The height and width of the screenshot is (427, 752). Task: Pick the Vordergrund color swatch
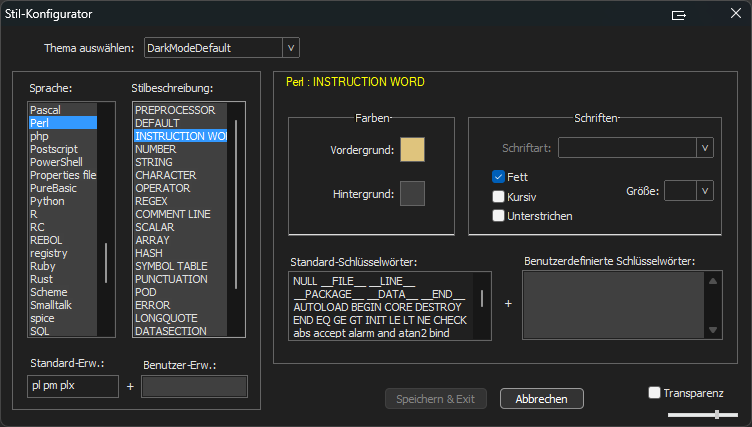(412, 150)
